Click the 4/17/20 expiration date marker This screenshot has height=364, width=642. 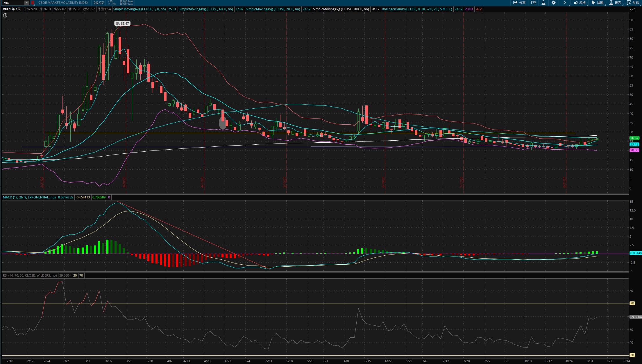pyautogui.click(x=202, y=182)
